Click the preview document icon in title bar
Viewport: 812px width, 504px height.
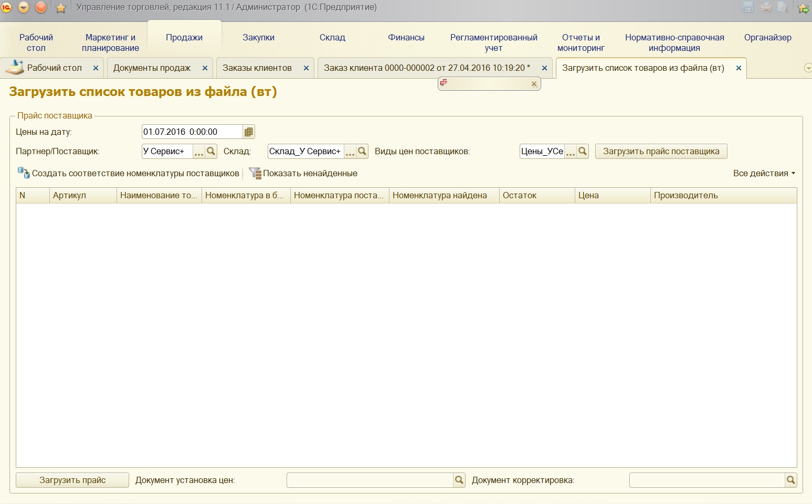tap(783, 7)
